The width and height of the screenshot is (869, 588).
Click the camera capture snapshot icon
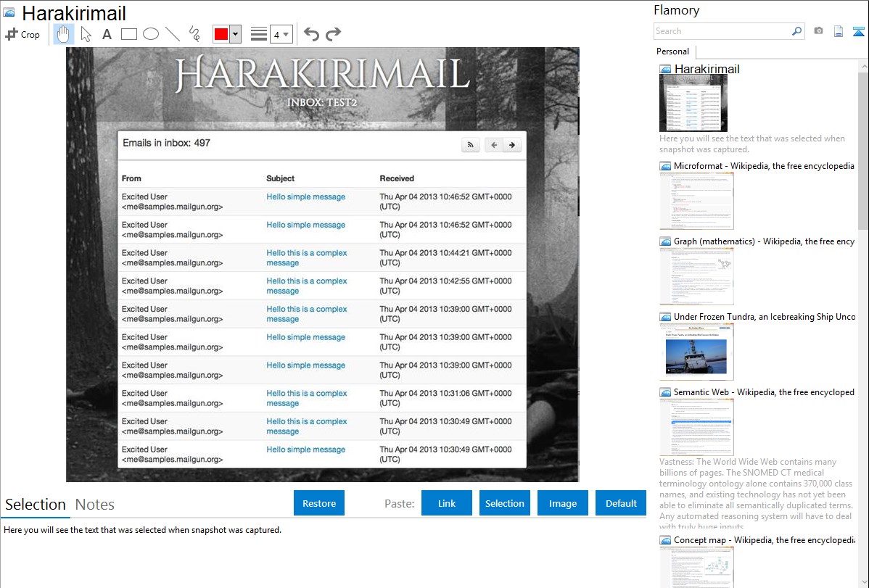(818, 31)
